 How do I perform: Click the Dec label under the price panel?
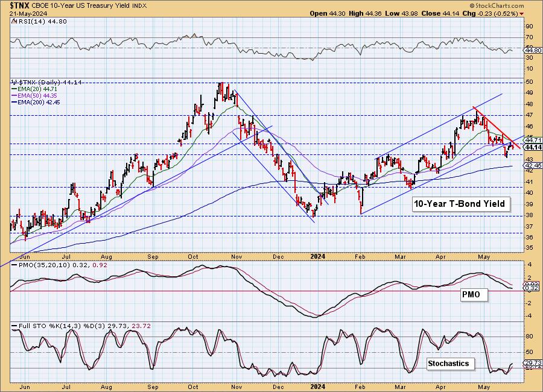(278, 257)
